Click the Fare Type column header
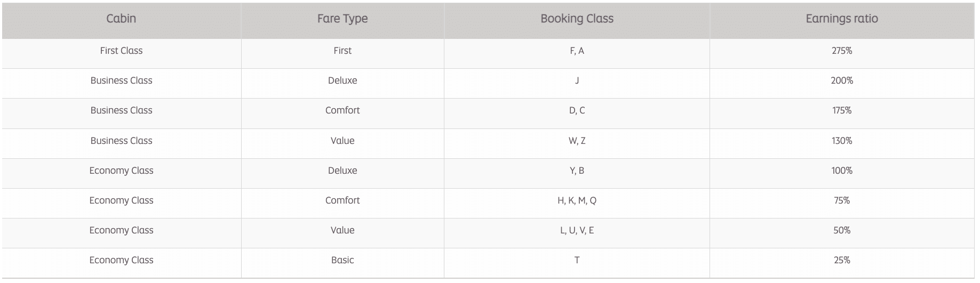 pyautogui.click(x=342, y=19)
